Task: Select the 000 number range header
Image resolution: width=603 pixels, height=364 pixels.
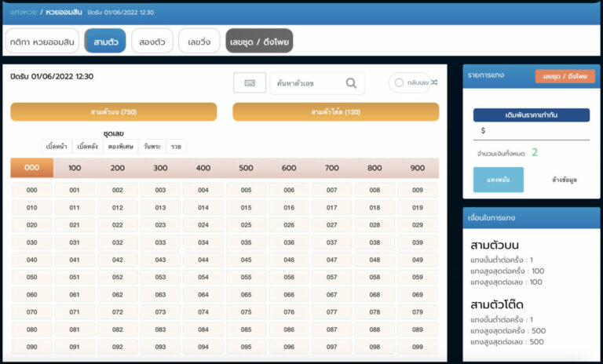Action: [31, 168]
